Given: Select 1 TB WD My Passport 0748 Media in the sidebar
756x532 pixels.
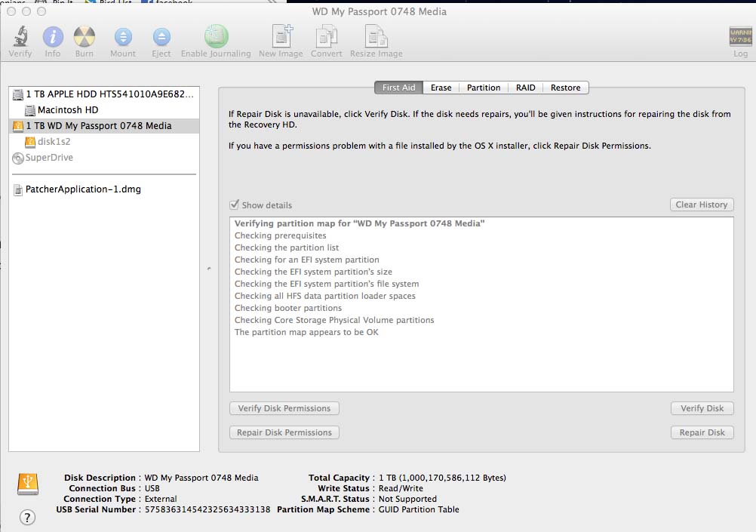Looking at the screenshot, I should tap(104, 126).
